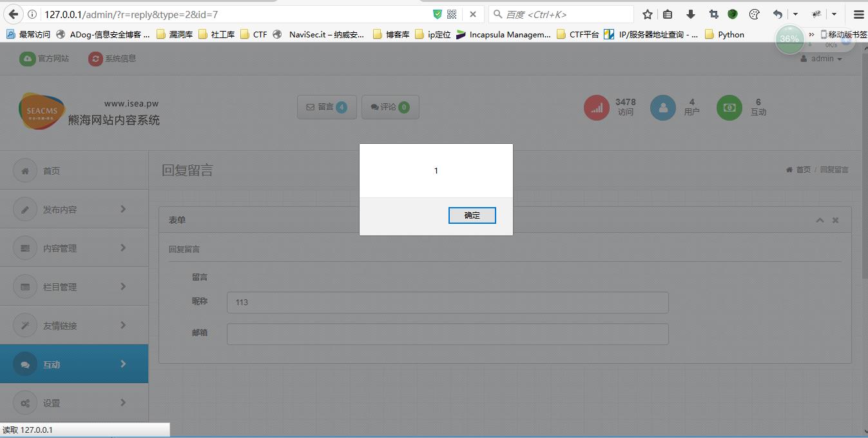Open the 漏洞库 bookmark folder
The width and height of the screenshot is (868, 438).
[175, 35]
